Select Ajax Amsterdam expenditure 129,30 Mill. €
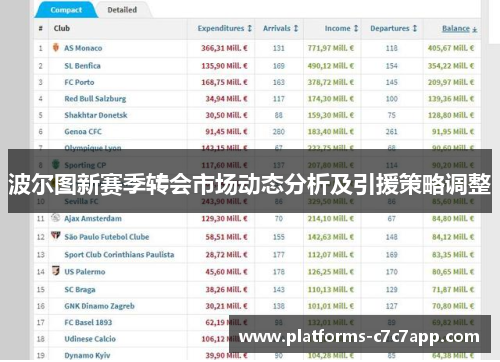This screenshot has width=500, height=362. pyautogui.click(x=224, y=219)
